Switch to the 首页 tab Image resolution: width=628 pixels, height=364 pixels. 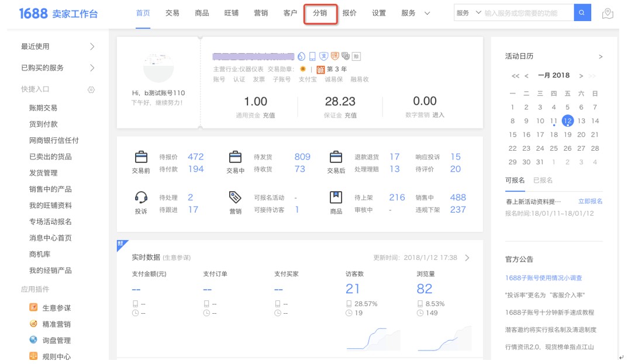(143, 13)
